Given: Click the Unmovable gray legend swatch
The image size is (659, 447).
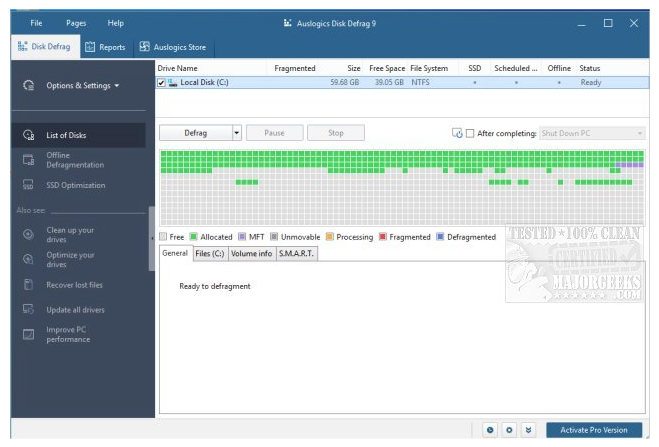Looking at the screenshot, I should coord(274,237).
